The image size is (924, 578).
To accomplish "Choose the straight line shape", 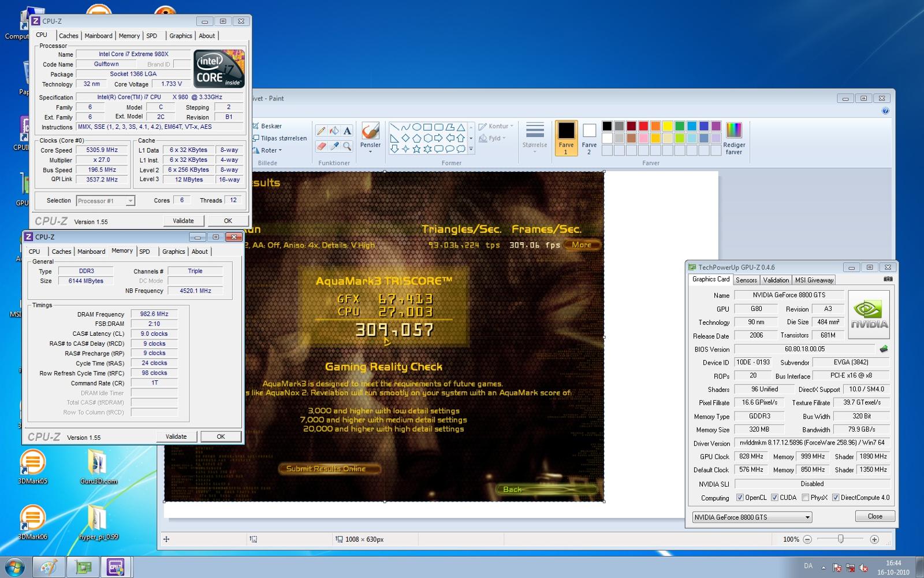I will click(x=394, y=127).
